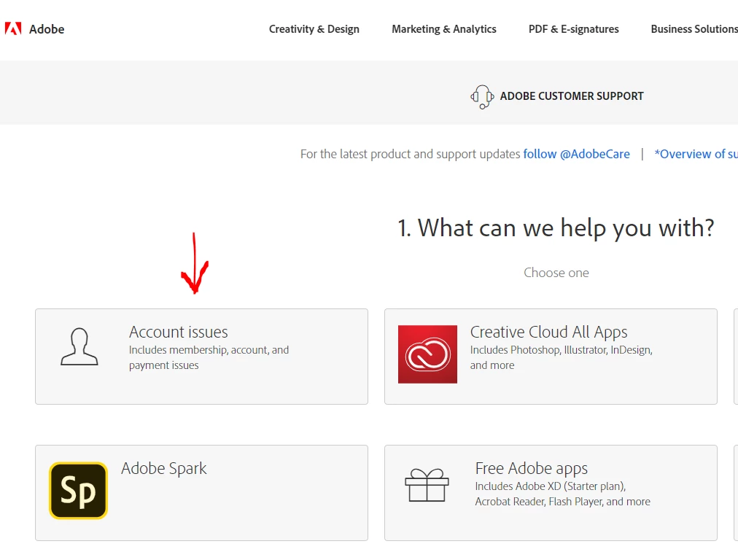Click the customer support headset icon

pyautogui.click(x=482, y=96)
